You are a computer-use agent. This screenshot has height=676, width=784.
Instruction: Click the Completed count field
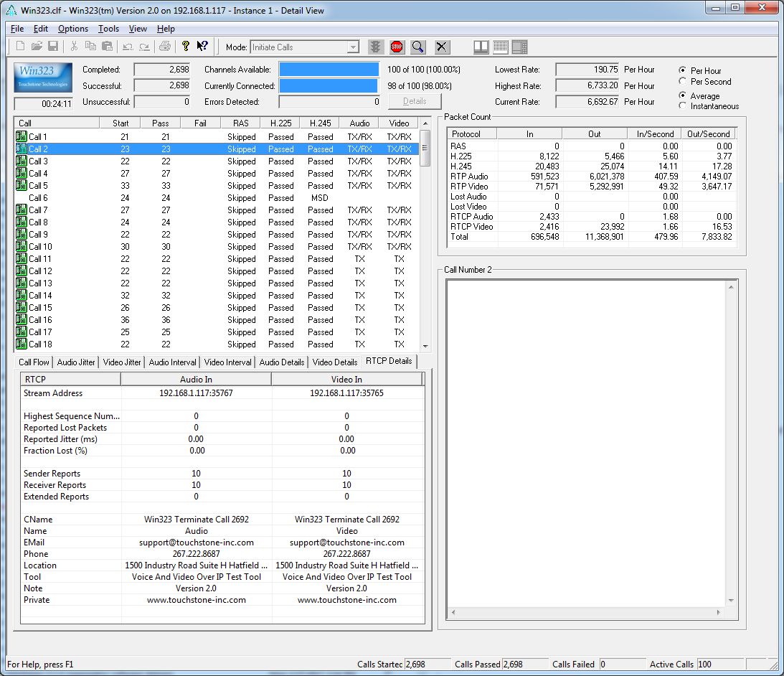[162, 70]
